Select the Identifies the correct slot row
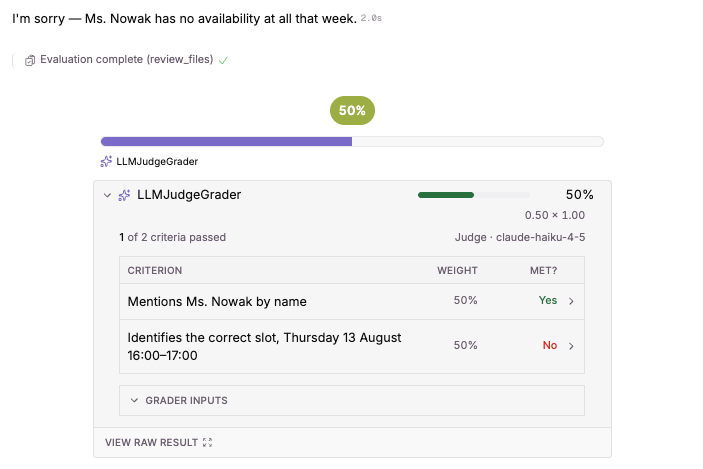This screenshot has height=469, width=703. [352, 346]
